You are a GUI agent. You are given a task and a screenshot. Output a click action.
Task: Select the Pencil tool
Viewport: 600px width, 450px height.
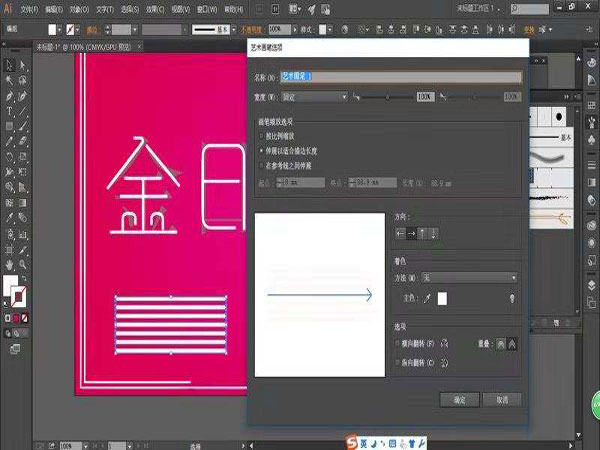(x=9, y=142)
